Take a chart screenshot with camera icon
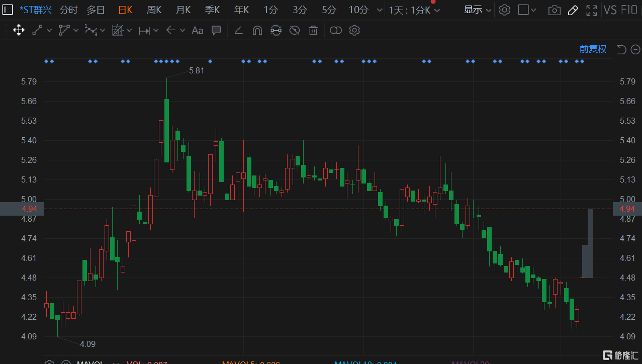The width and height of the screenshot is (642, 364). click(x=554, y=10)
